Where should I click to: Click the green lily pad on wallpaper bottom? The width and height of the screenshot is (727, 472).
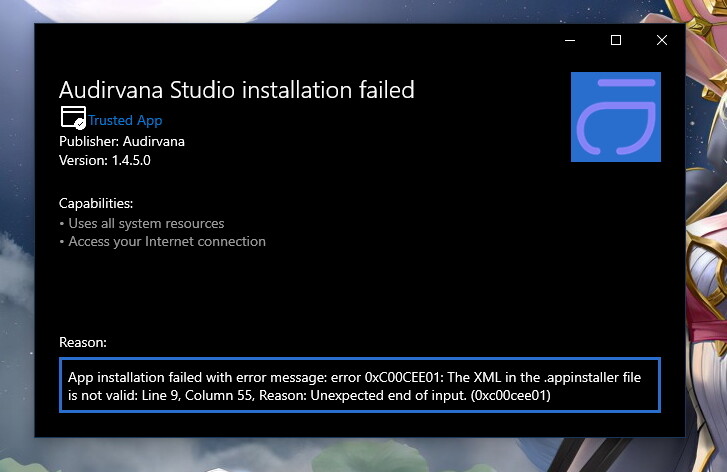pos(371,455)
